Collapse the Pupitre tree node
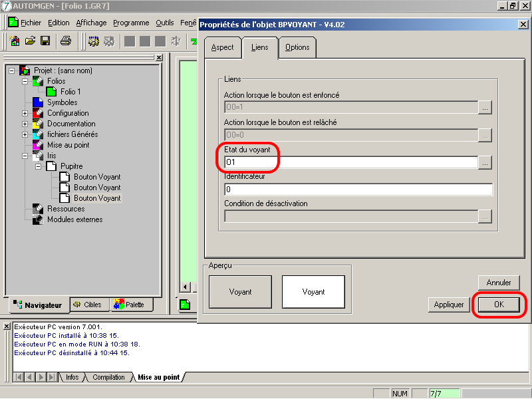Image resolution: width=532 pixels, height=399 pixels. click(38, 166)
